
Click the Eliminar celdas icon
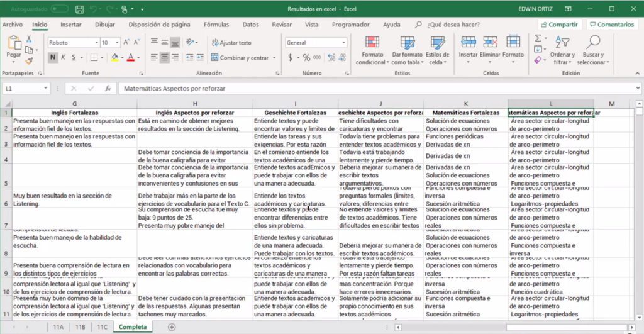point(490,42)
